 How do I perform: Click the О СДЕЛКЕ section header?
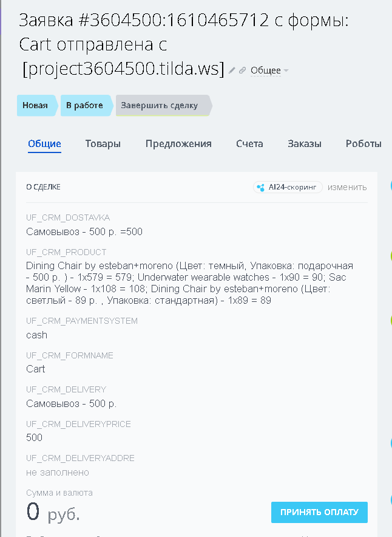pyautogui.click(x=44, y=187)
